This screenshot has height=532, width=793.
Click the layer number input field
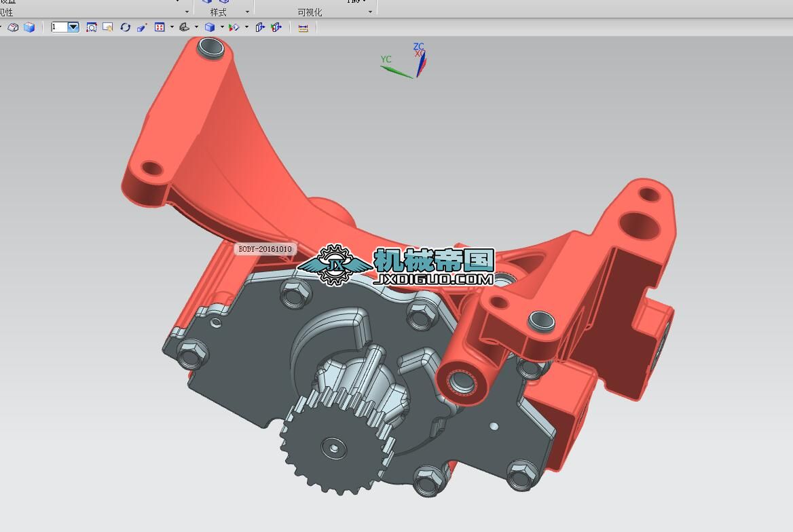click(59, 27)
